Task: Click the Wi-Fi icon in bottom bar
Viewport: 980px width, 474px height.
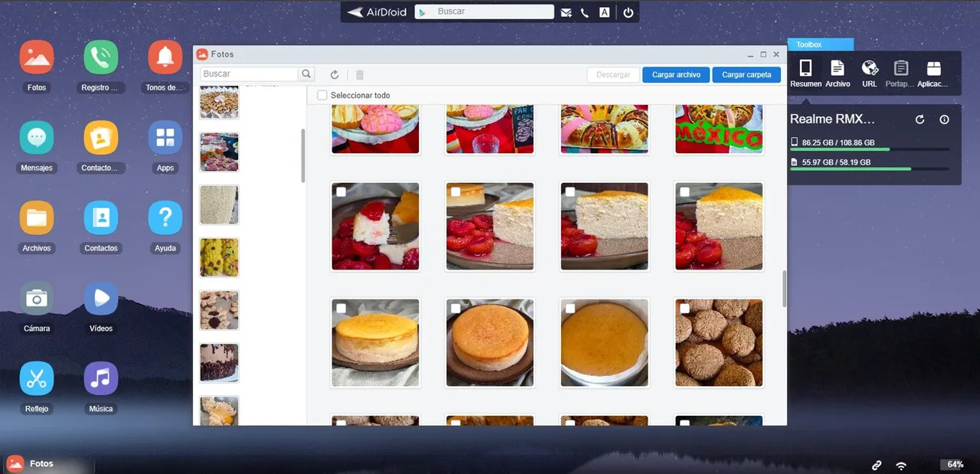Action: point(901,465)
